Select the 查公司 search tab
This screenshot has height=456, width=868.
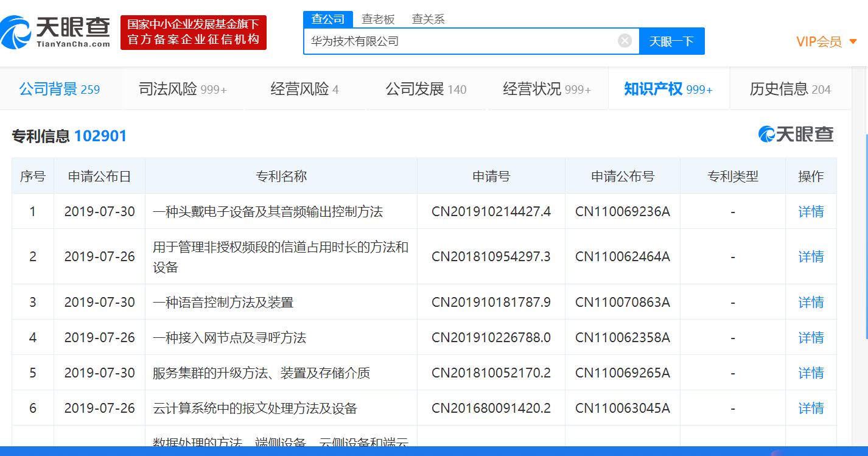(328, 19)
